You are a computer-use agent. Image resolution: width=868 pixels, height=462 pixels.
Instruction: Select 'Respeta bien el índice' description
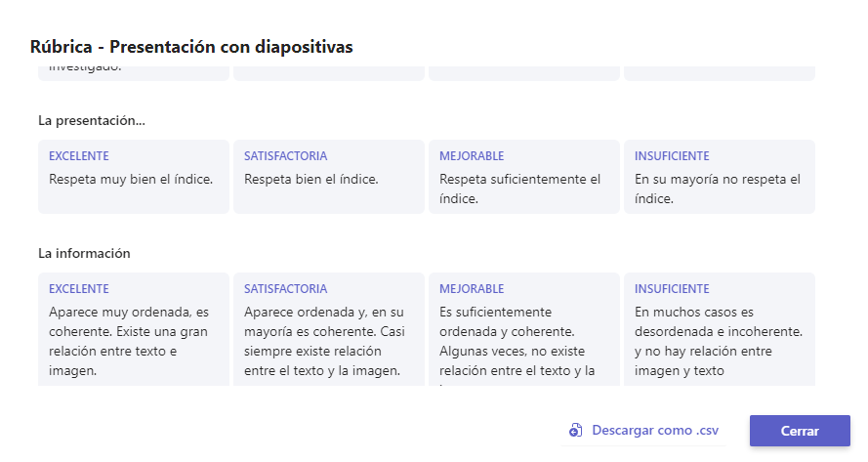click(x=311, y=179)
